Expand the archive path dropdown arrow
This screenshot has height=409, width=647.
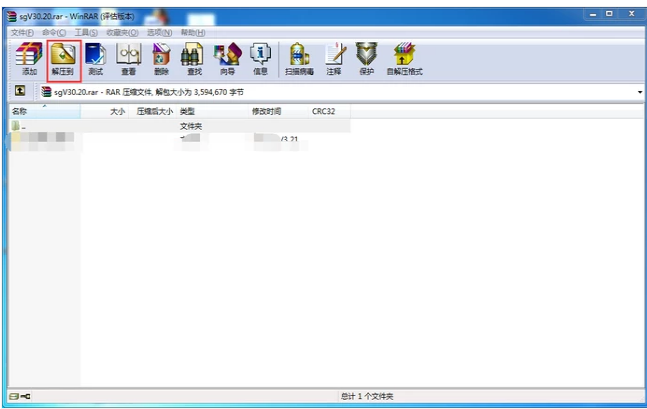tap(639, 92)
